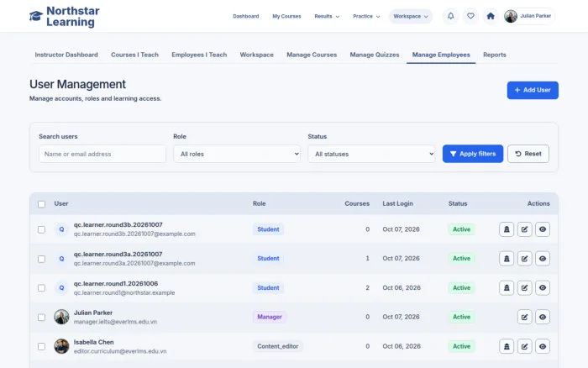Viewport: 588px width, 368px height.
Task: Click the Q avatar of qc.learner.round1
Action: pyautogui.click(x=61, y=287)
